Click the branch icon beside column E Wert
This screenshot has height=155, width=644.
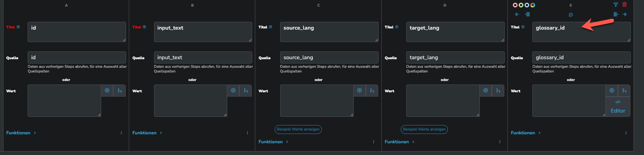pos(624,90)
